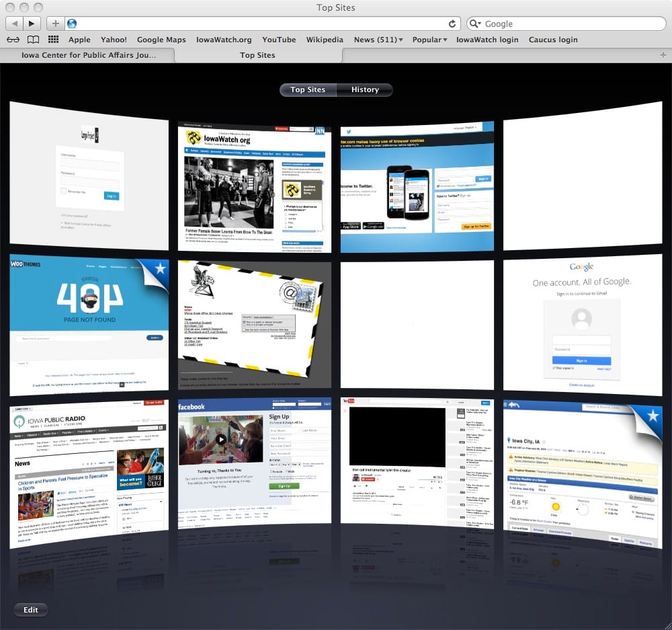Reload the page with the refresh icon
The height and width of the screenshot is (630, 672).
[x=452, y=24]
